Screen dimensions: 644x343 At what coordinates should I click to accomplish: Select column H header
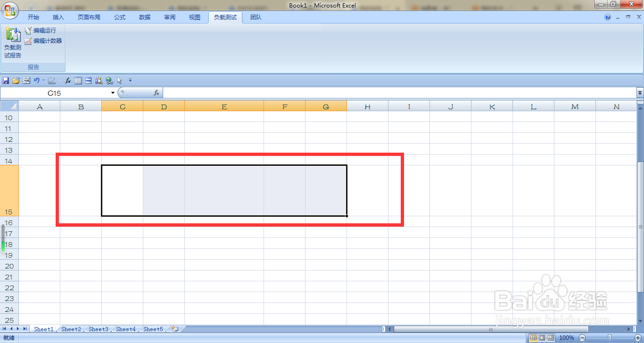(368, 106)
